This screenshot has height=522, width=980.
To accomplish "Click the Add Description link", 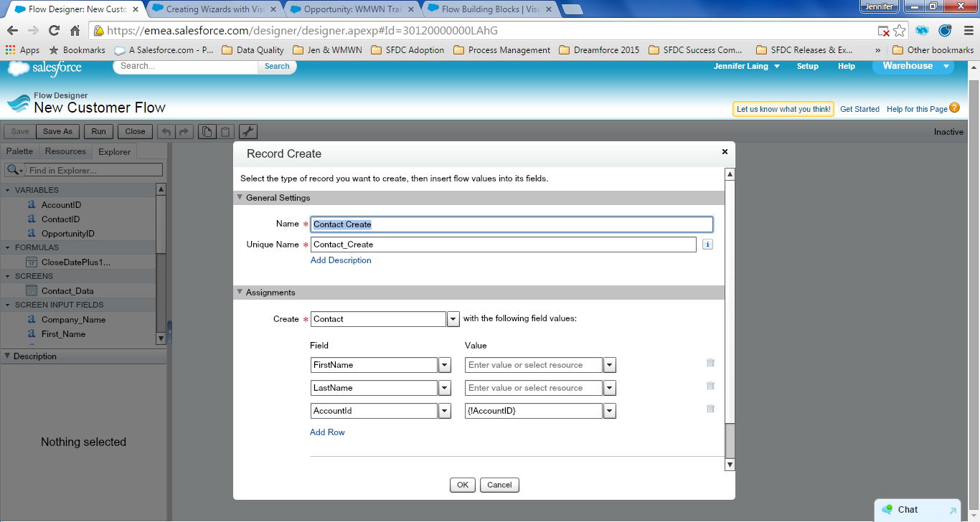I will click(x=341, y=260).
